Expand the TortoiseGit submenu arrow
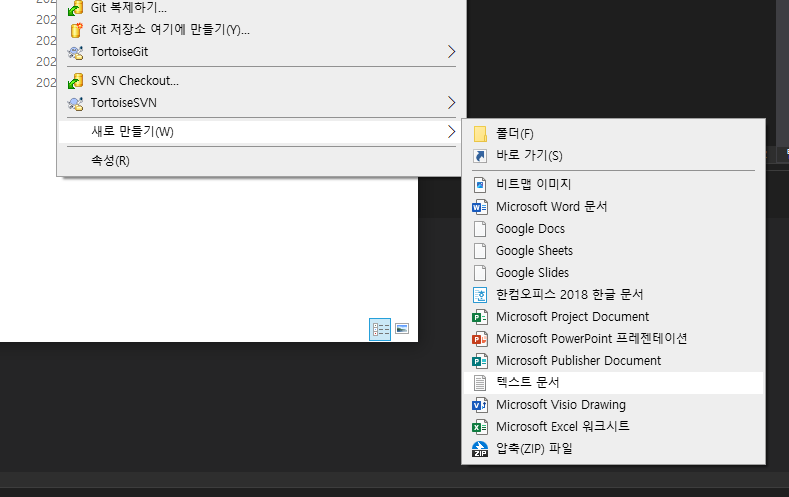 pos(451,52)
